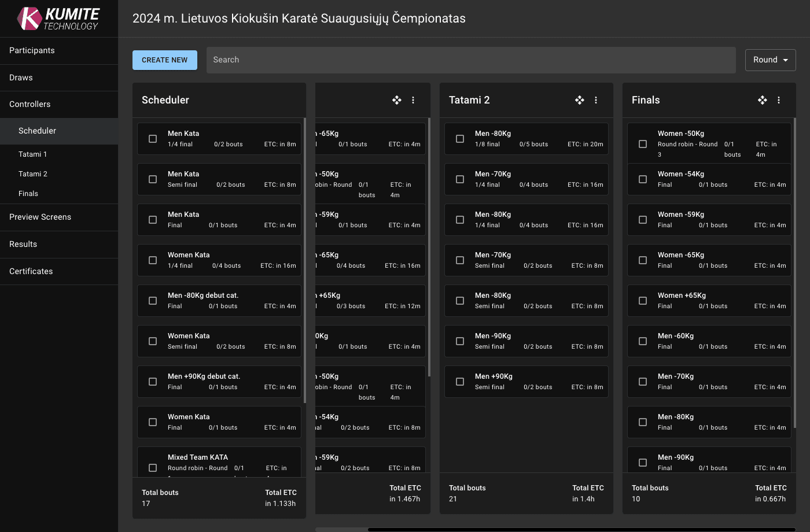This screenshot has height=532, width=810.
Task: Click the Kumite Technology logo
Action: tap(58, 19)
